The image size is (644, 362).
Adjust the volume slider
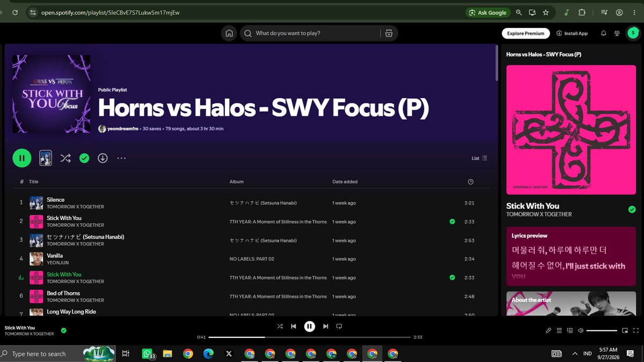point(602,331)
